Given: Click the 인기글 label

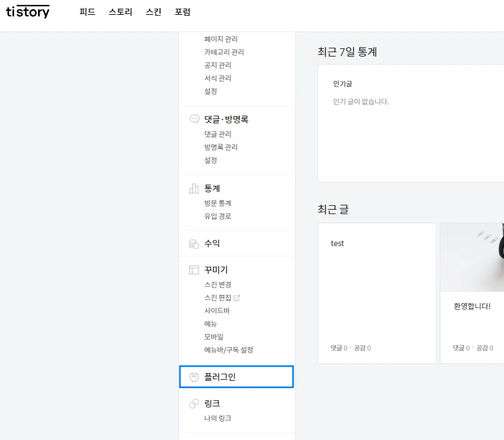Looking at the screenshot, I should click(343, 84).
